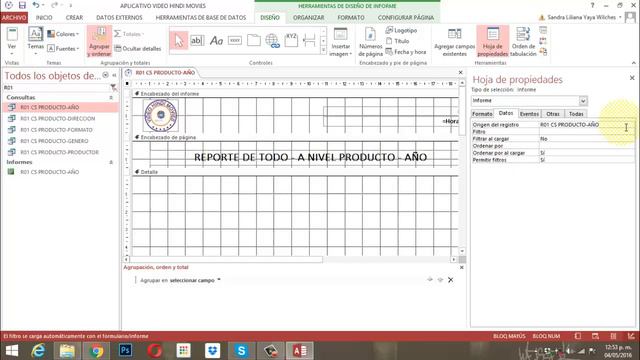Image resolution: width=640 pixels, height=360 pixels.
Task: Open Internet Explorer from the taskbar
Action: pos(38,351)
